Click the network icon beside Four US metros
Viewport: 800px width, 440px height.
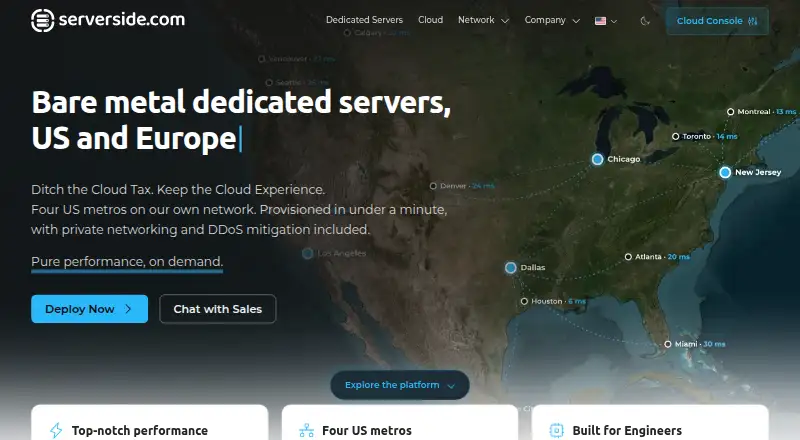[307, 430]
